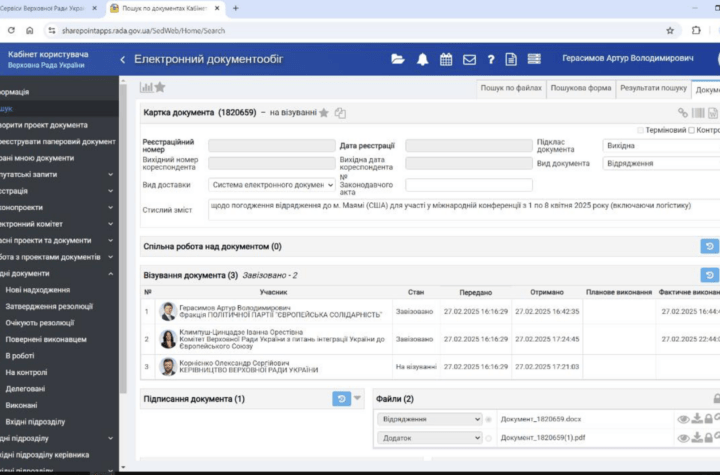Click the № Законодавчого акта input field

point(469,185)
